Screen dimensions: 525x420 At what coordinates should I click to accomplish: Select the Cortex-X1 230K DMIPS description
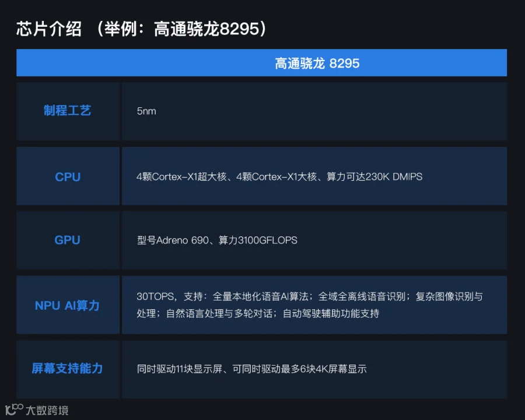tap(279, 177)
